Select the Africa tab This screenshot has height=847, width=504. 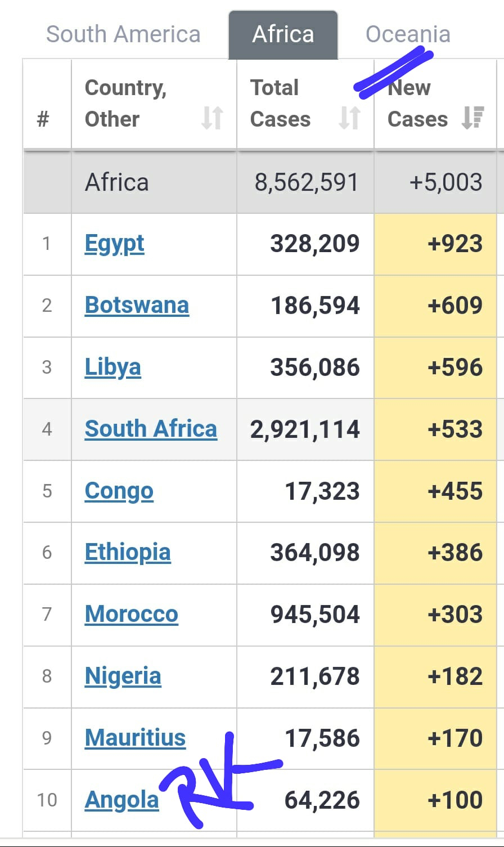(x=283, y=34)
